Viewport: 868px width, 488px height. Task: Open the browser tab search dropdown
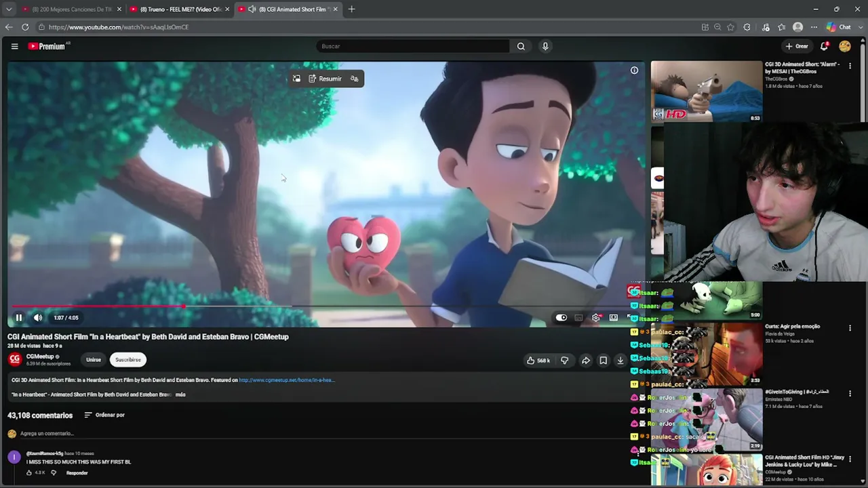pyautogui.click(x=9, y=9)
